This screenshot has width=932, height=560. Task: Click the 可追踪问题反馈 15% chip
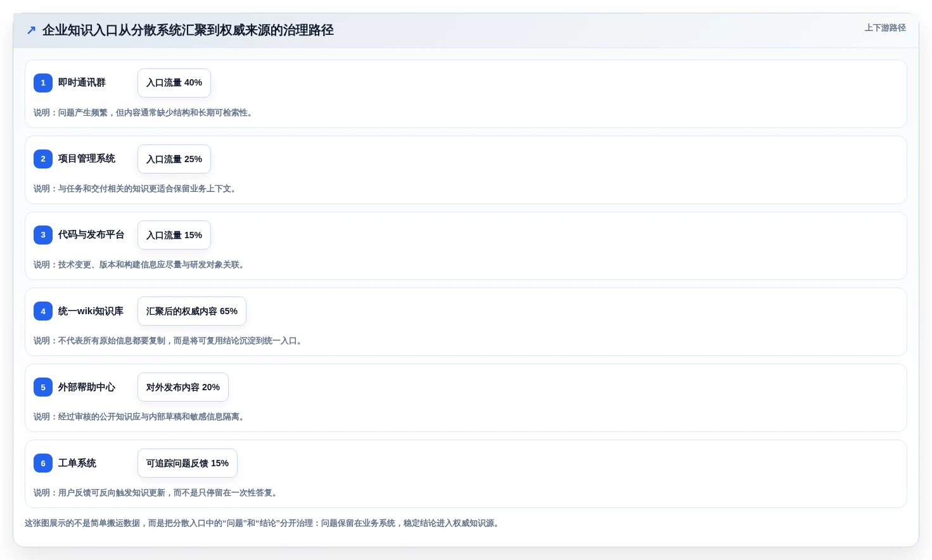click(188, 463)
